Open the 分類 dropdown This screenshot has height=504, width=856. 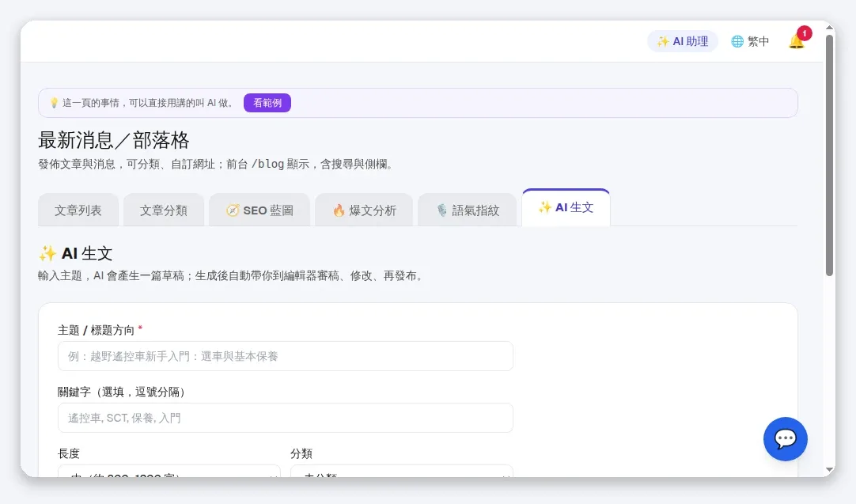(x=402, y=471)
